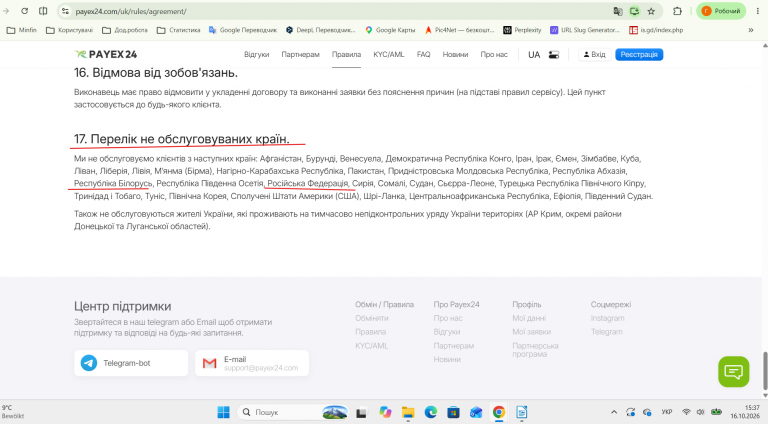This screenshot has width=768, height=424.
Task: Open the green live chat widget
Action: click(x=734, y=372)
